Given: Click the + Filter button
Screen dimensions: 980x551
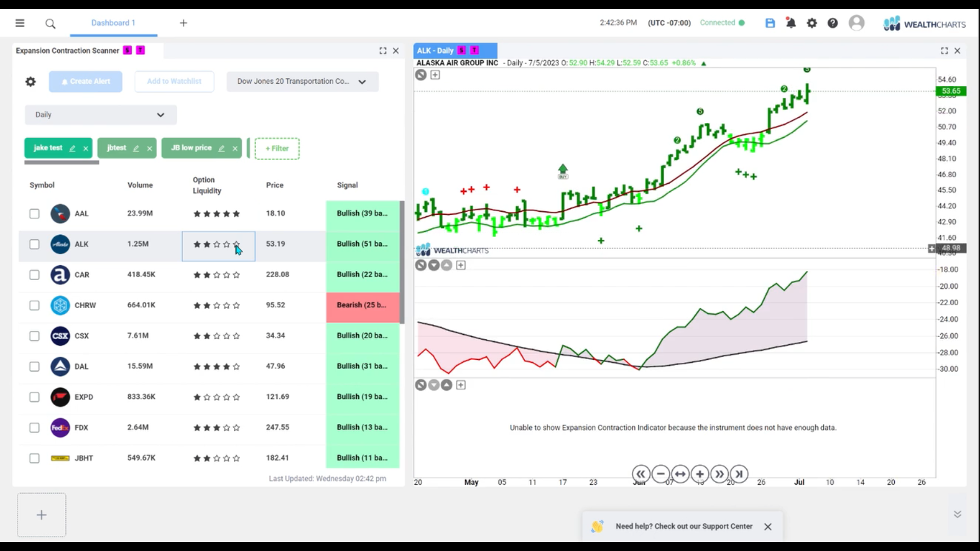Looking at the screenshot, I should [277, 148].
